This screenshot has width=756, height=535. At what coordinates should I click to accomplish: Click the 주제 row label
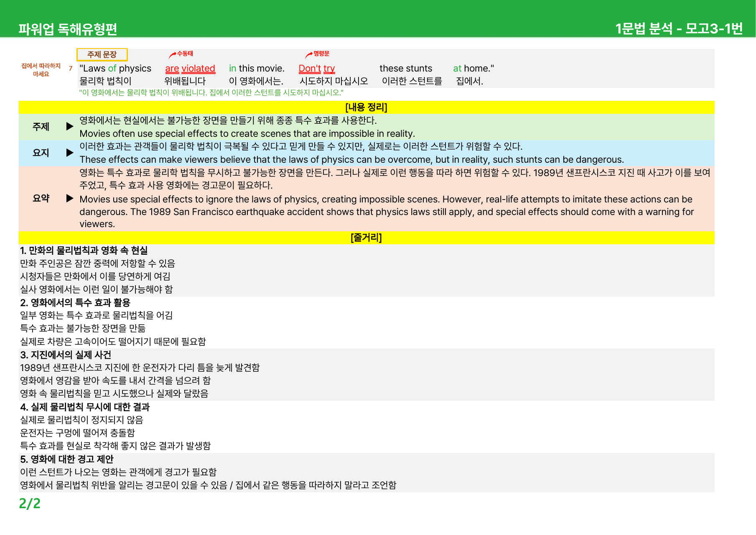coord(41,127)
